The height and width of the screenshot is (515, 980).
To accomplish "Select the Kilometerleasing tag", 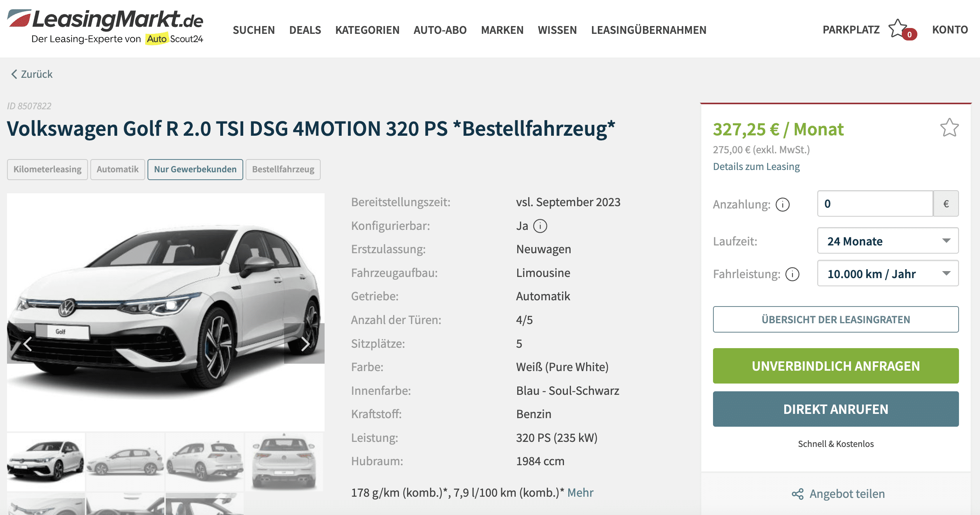I will click(x=47, y=169).
